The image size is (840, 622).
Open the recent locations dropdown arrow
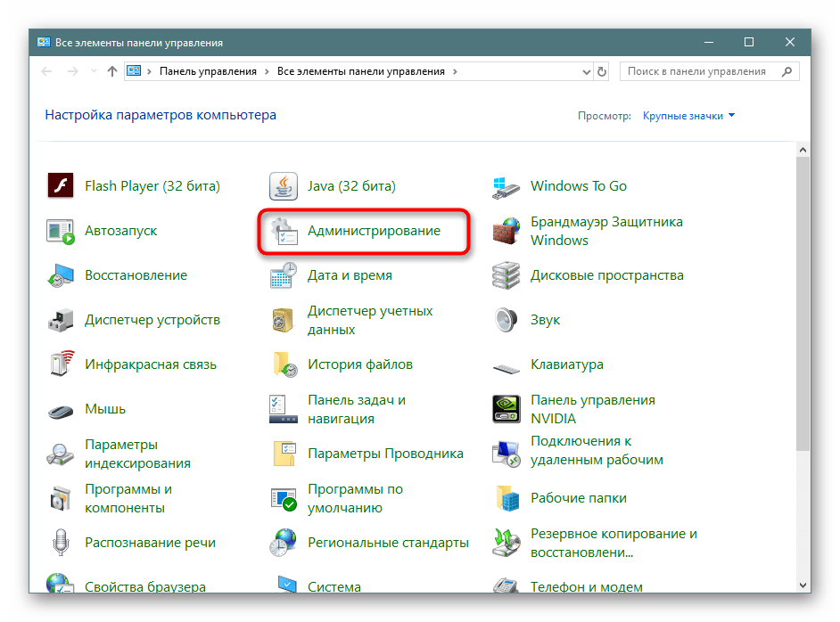click(x=94, y=71)
